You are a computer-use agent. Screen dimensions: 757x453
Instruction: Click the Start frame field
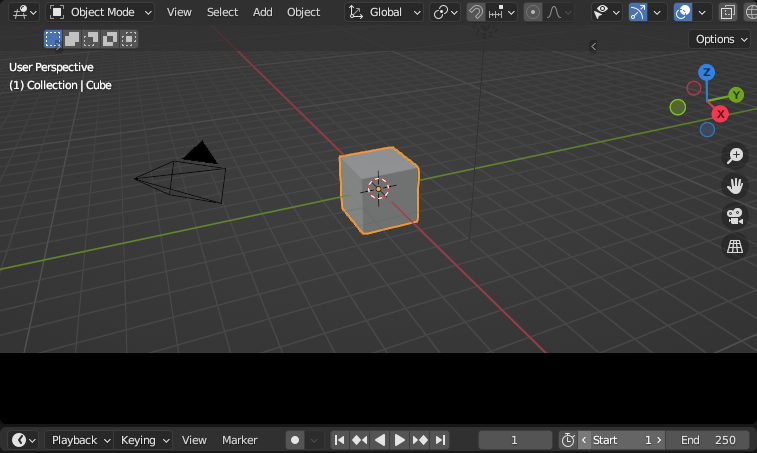(x=622, y=440)
